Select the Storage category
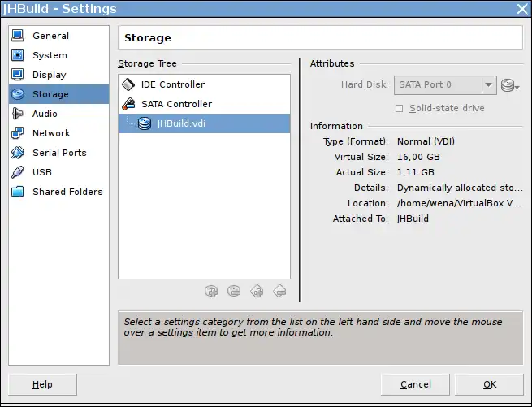Screen dimensions: 532x407 tap(58, 94)
